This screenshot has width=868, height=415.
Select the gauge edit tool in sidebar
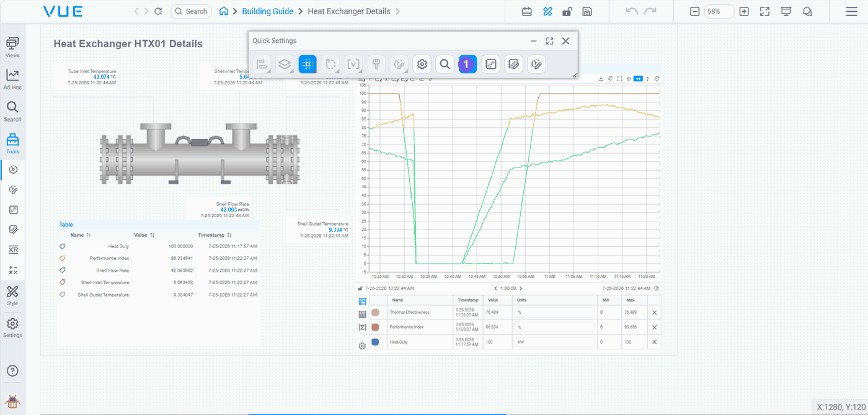(13, 190)
